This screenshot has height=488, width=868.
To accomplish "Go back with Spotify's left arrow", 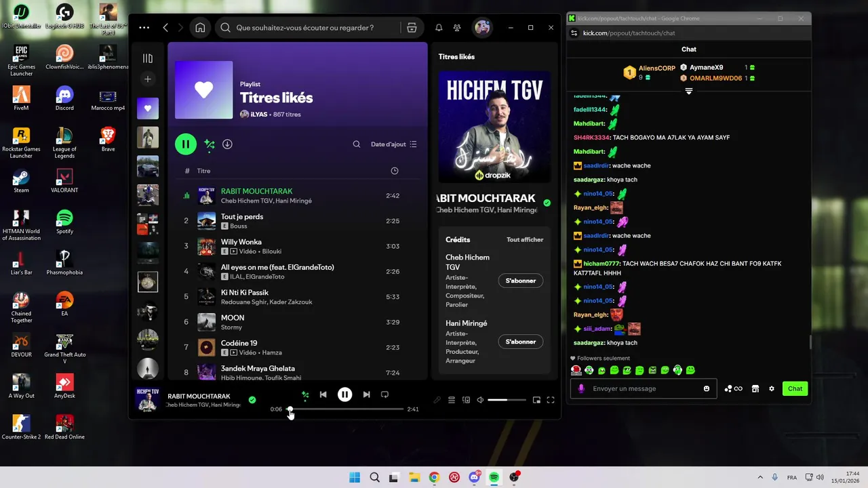I will (165, 28).
